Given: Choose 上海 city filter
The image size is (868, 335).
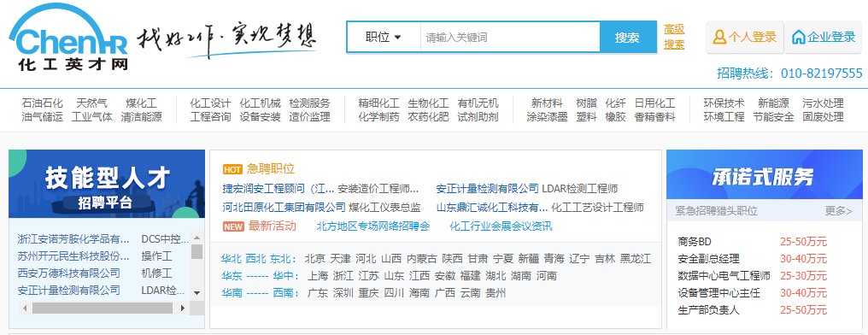Looking at the screenshot, I should [x=317, y=276].
